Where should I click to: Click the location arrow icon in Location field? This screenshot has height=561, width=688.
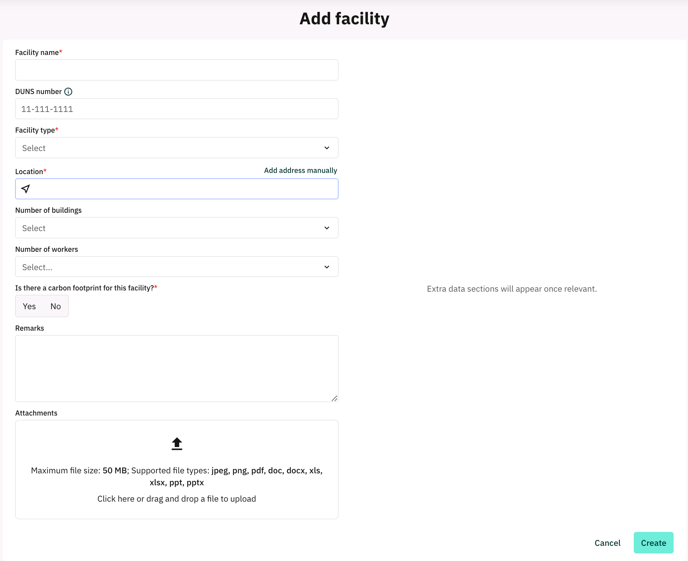pyautogui.click(x=25, y=189)
